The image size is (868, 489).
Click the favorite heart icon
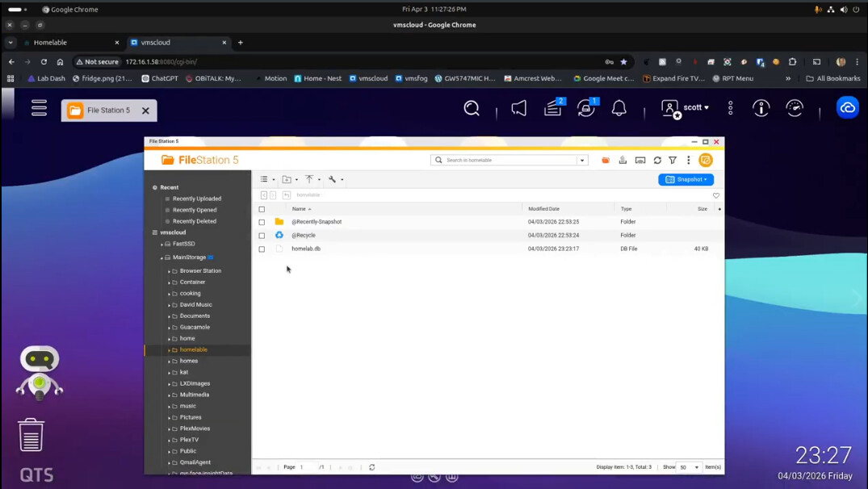click(716, 195)
